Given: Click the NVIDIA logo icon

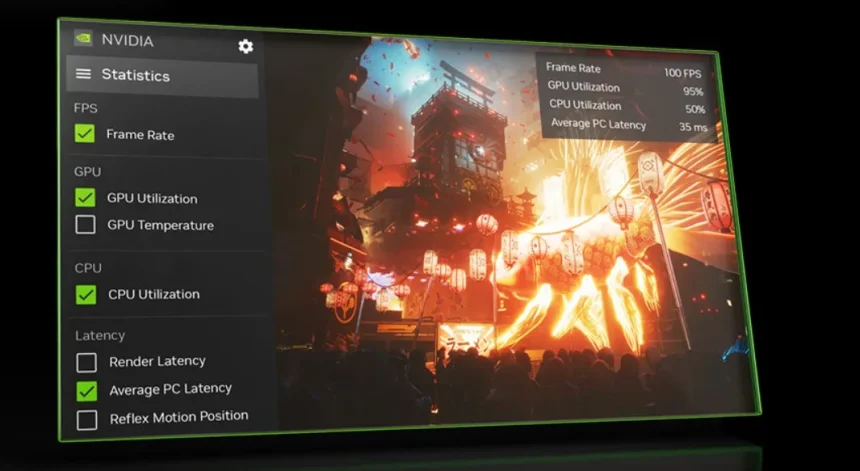Looking at the screenshot, I should [x=83, y=40].
